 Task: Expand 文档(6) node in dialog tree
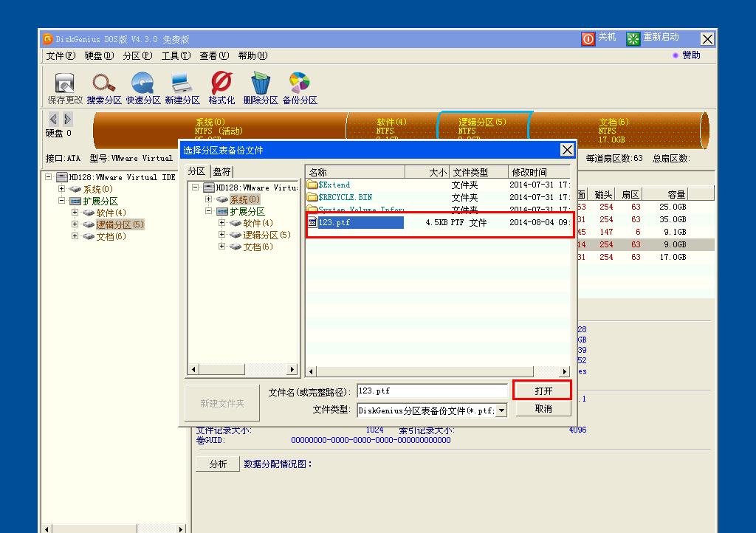coord(221,247)
